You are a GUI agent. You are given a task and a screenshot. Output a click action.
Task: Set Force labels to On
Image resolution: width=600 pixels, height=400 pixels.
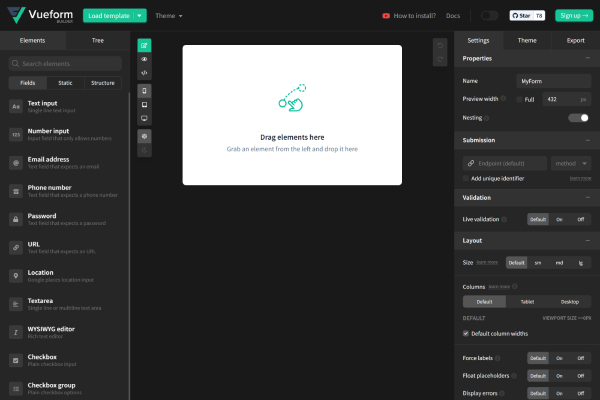559,358
